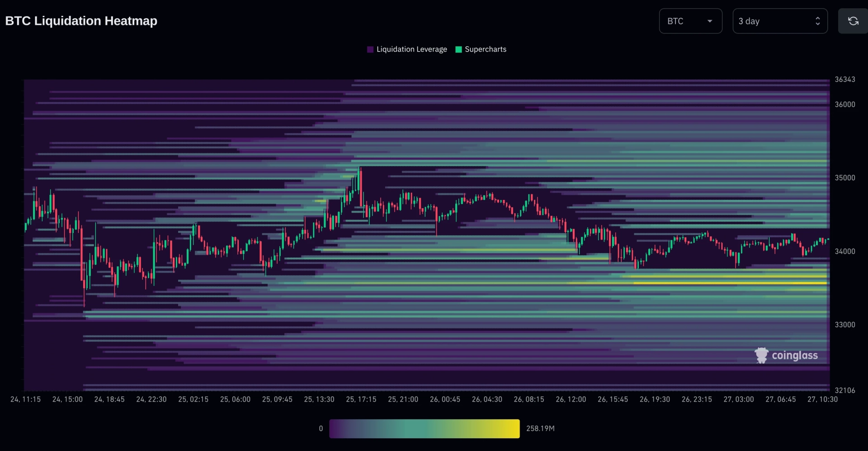Click the 0 minimum value of color scale
This screenshot has height=451, width=868.
321,428
